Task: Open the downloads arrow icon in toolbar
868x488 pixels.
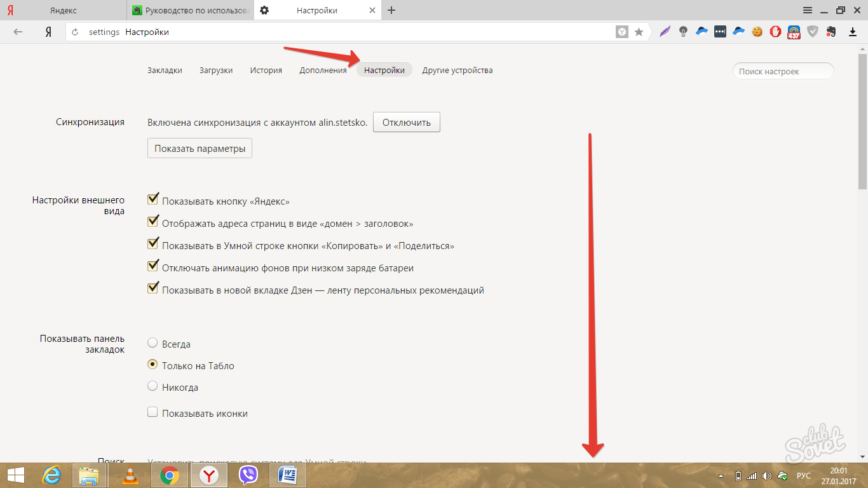Action: pyautogui.click(x=853, y=31)
